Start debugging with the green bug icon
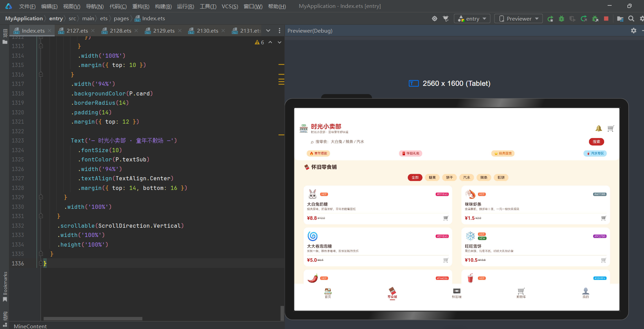This screenshot has width=644, height=329. (561, 19)
